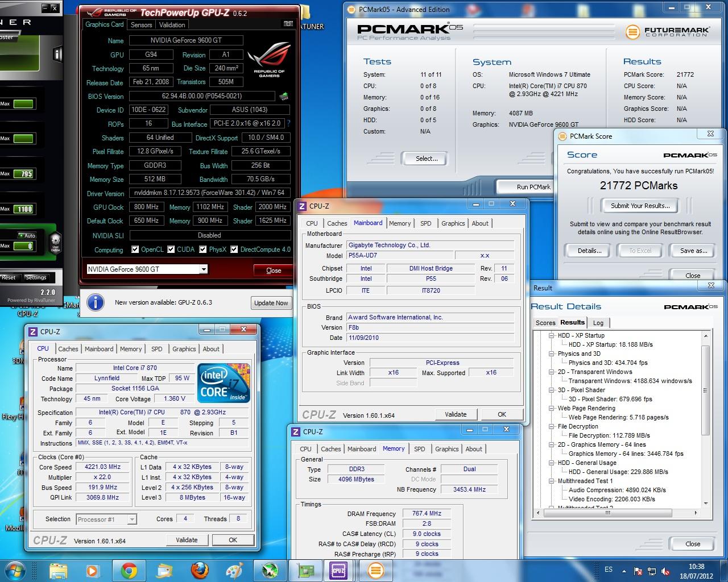This screenshot has width=728, height=582.
Task: Collapse the Web Page Rendering node
Action: [x=552, y=408]
